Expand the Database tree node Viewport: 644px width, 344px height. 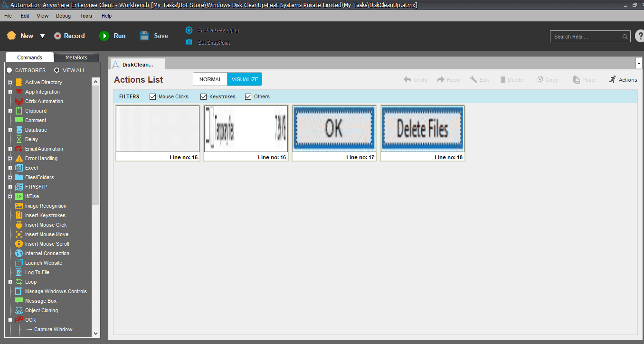(10, 130)
